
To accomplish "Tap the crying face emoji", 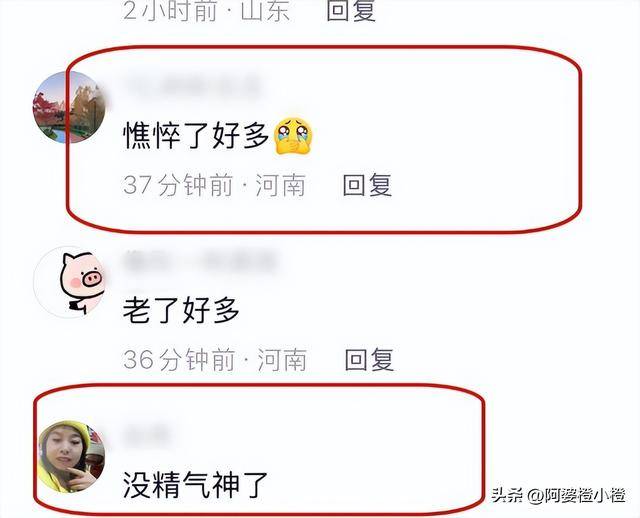I will [x=293, y=136].
